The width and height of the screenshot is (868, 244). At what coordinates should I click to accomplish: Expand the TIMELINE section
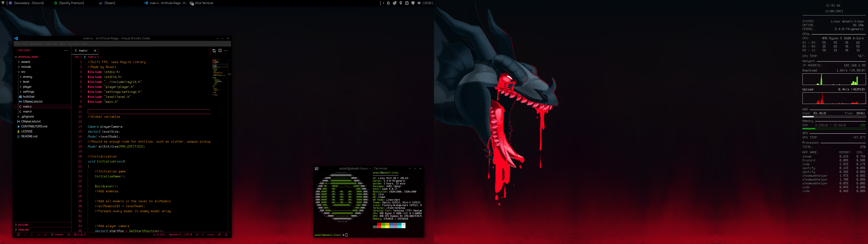[42, 230]
